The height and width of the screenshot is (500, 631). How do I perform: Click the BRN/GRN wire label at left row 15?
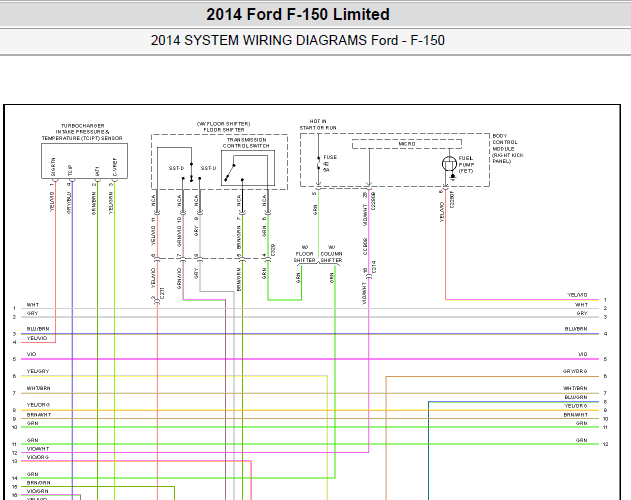(39, 483)
